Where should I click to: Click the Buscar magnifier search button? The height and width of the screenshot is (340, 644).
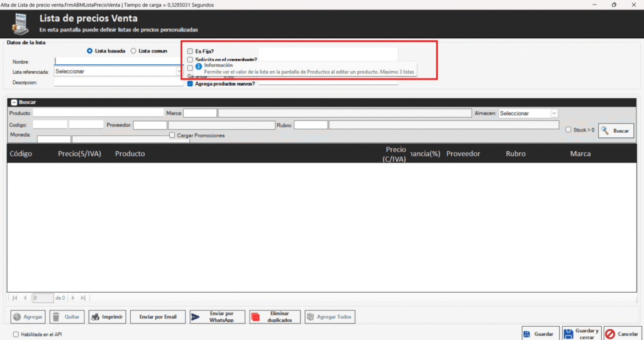pyautogui.click(x=616, y=130)
